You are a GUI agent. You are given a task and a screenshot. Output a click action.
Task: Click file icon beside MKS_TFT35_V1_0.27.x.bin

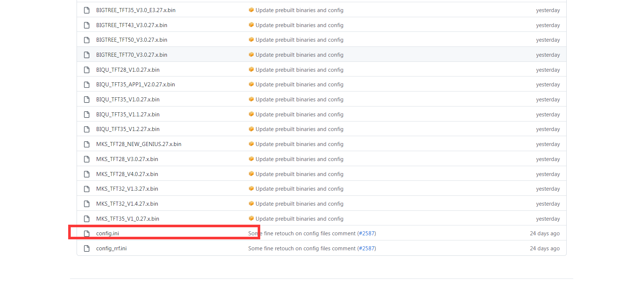coord(87,219)
